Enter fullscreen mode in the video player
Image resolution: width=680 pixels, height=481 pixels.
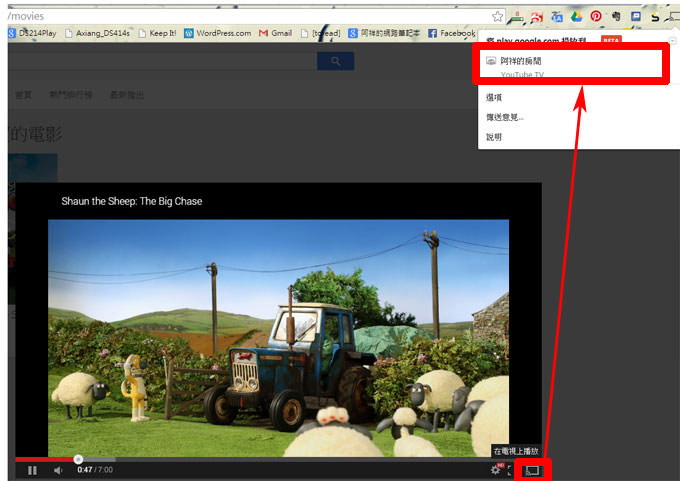click(x=510, y=470)
